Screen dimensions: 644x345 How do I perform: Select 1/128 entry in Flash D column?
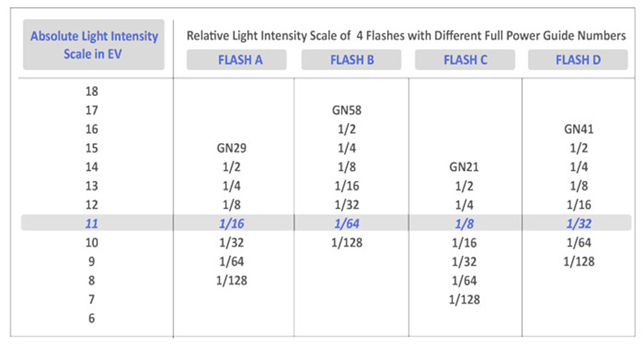click(x=579, y=262)
